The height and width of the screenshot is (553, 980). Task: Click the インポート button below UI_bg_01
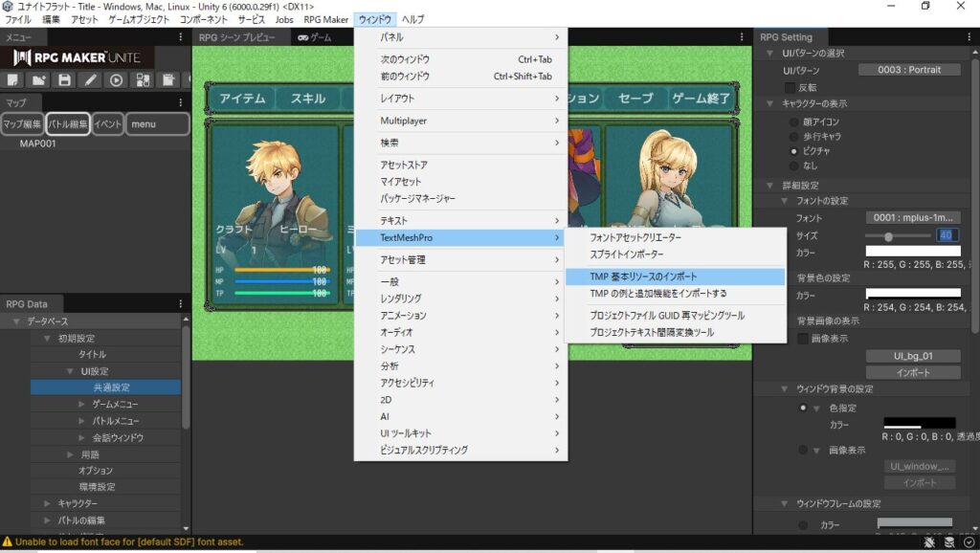coord(913,372)
